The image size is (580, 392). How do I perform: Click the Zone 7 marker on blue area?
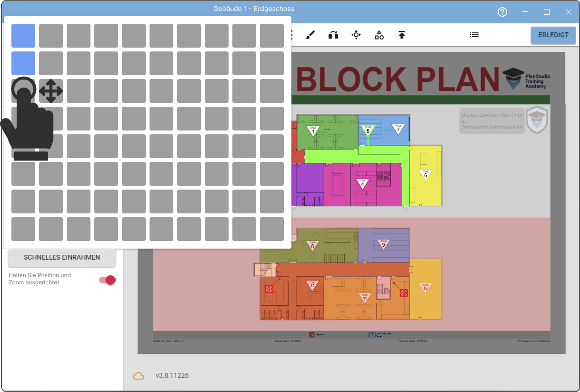[x=398, y=129]
